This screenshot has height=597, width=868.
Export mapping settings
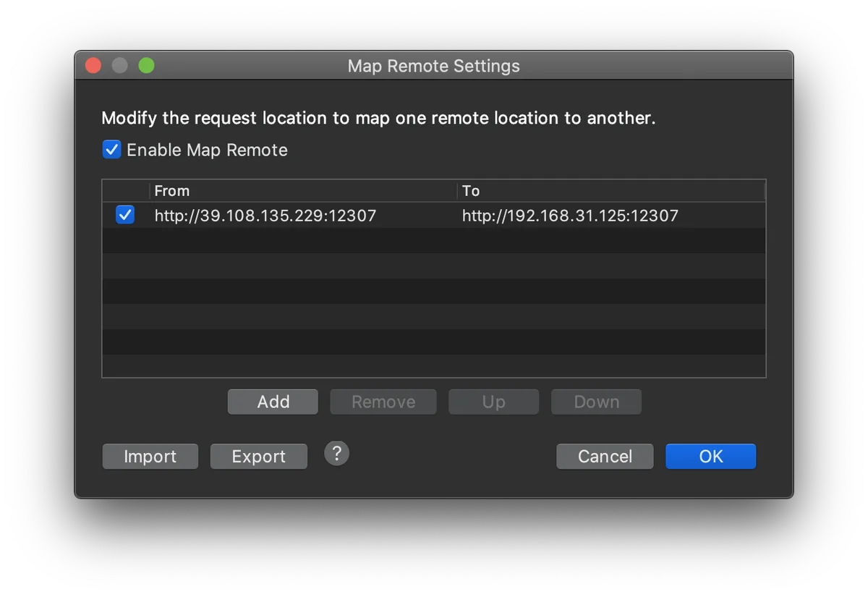(x=258, y=457)
